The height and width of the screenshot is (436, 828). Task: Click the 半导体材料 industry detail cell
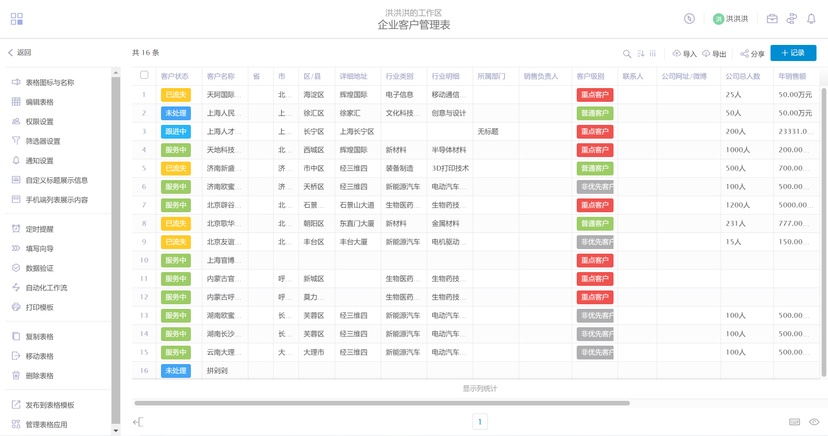tap(449, 150)
